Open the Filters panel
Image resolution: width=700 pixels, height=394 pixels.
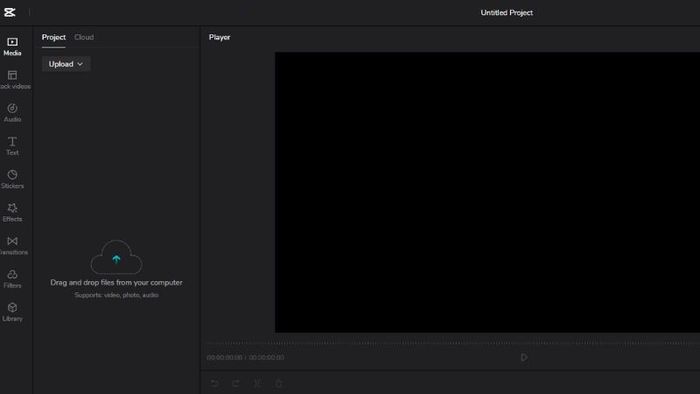tap(12, 279)
